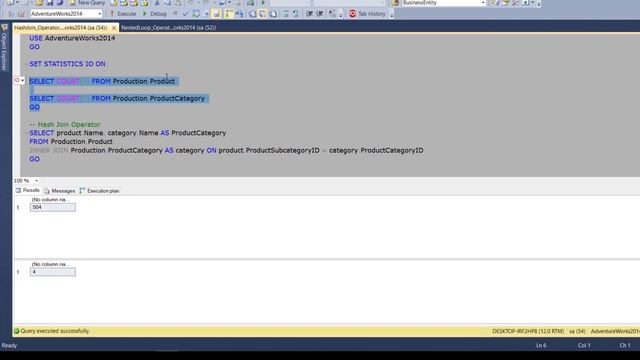Image resolution: width=640 pixels, height=360 pixels.
Task: Display Estimated Execution Plan icon
Action: (x=196, y=13)
